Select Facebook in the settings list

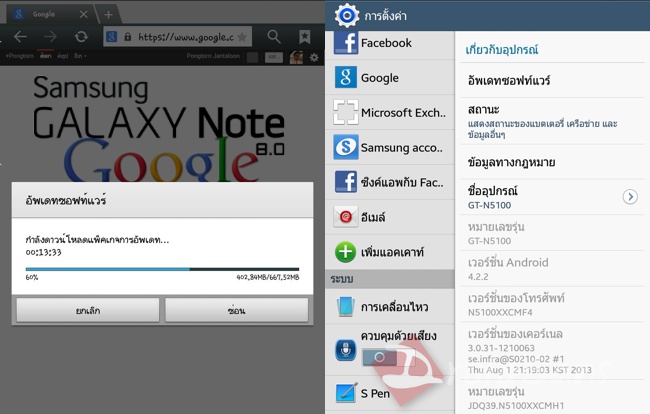(390, 43)
